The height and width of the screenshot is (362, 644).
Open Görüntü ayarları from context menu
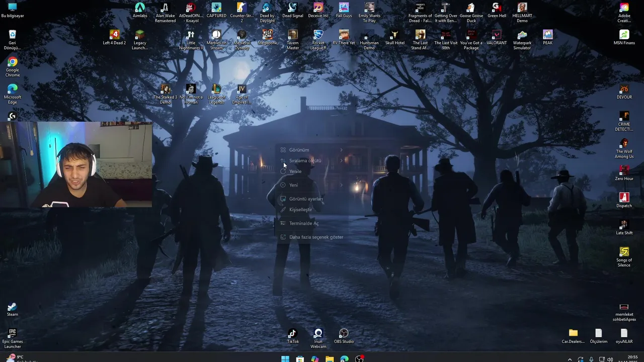[x=312, y=199]
